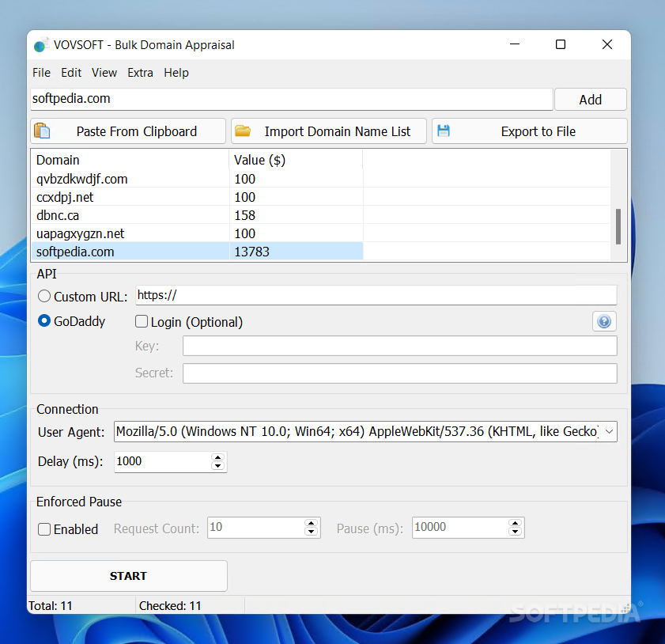Screen dimensions: 665x644
Task: Click the Checked: 11 status entry
Action: [170, 606]
